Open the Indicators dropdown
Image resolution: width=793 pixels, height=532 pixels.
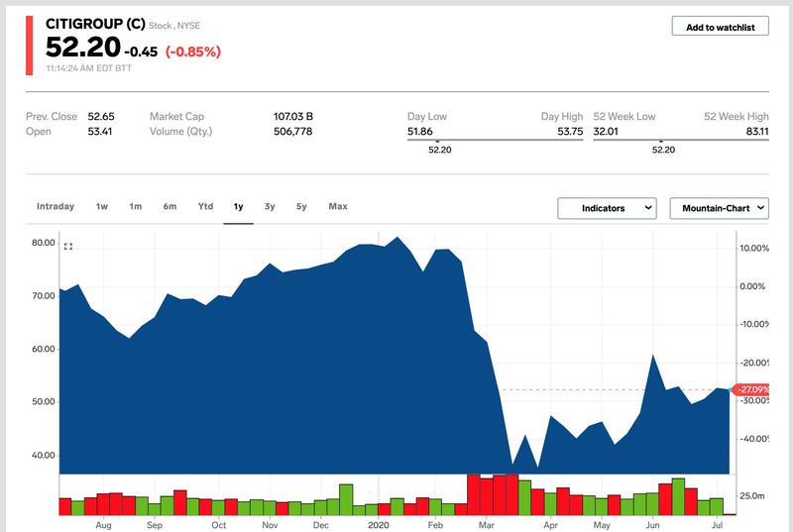point(607,208)
